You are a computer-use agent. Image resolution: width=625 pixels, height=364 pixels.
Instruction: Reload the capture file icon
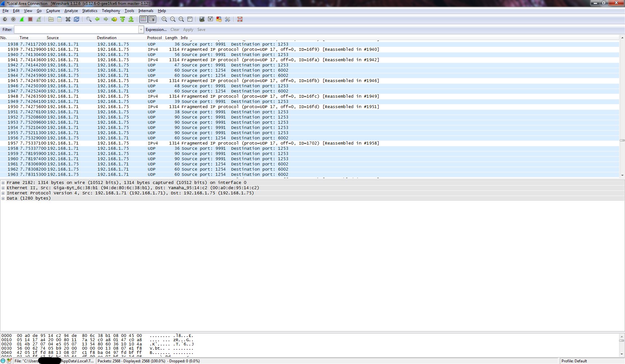click(x=76, y=20)
